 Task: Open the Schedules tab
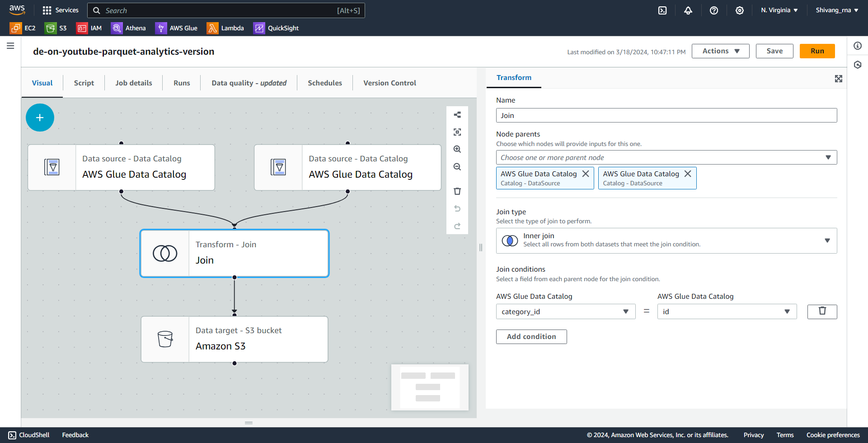pyautogui.click(x=325, y=83)
